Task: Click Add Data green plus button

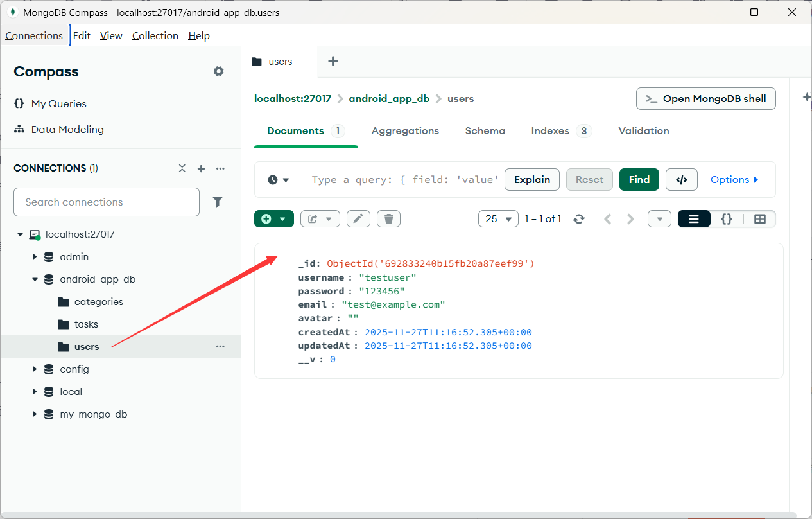Action: (x=274, y=219)
